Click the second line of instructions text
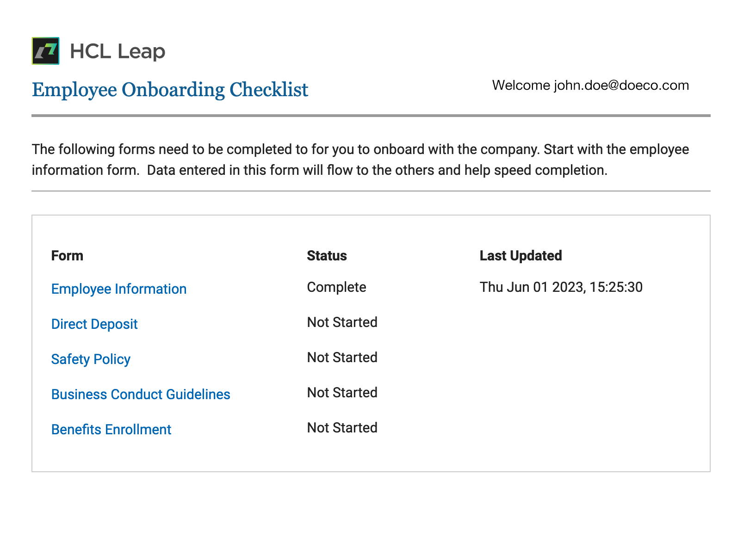The image size is (756, 555). tap(319, 170)
